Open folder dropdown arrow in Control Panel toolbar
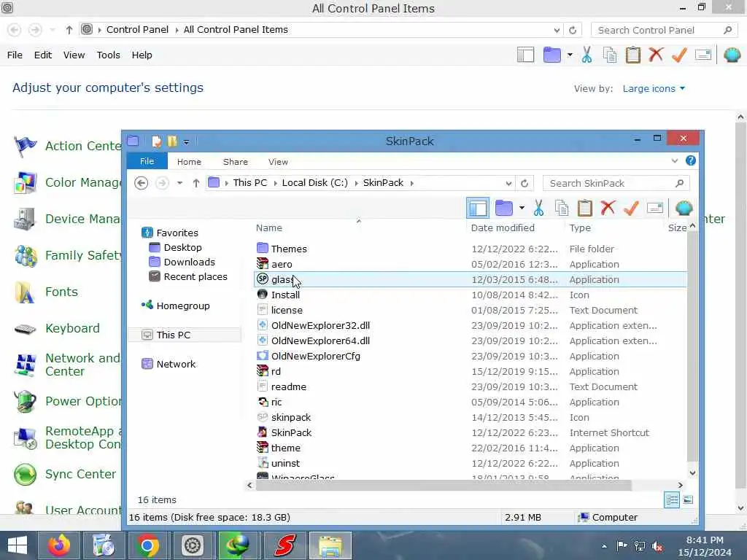Screen dimensions: 747x560 (570, 55)
